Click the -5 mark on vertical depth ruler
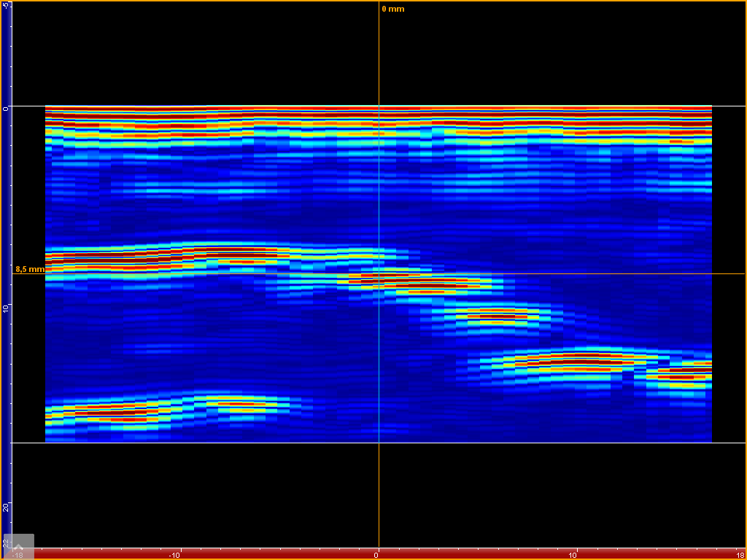The image size is (747, 560). pos(6,9)
